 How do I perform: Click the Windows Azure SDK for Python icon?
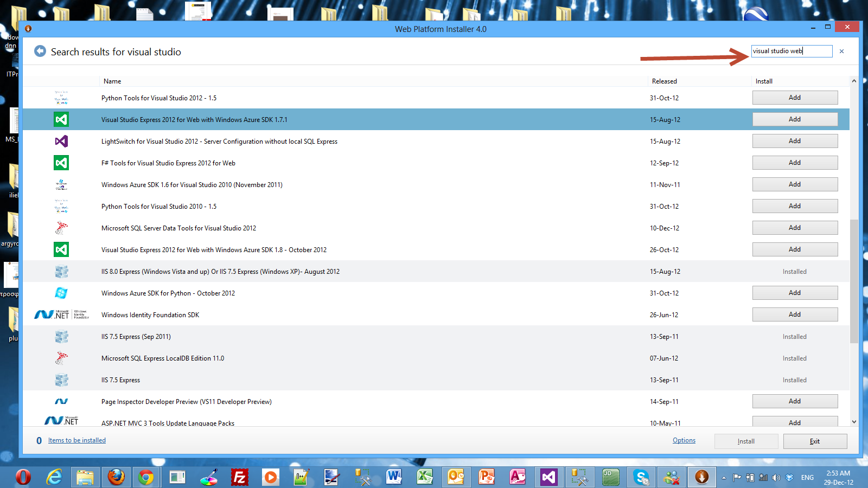pyautogui.click(x=61, y=293)
